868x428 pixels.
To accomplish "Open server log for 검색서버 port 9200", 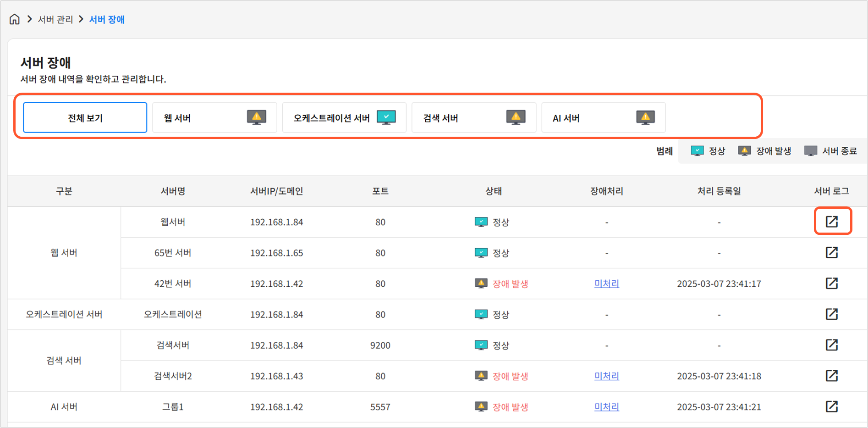I will 831,345.
